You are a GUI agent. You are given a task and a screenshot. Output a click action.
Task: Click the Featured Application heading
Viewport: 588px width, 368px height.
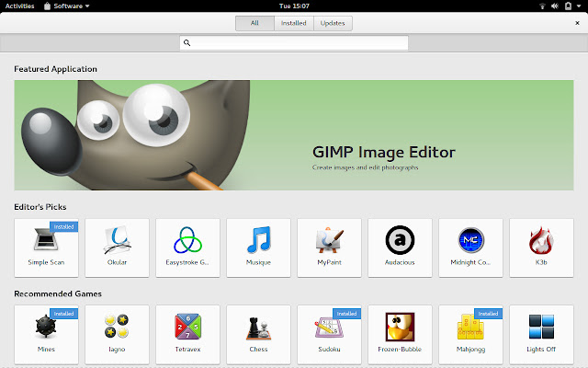(x=55, y=69)
